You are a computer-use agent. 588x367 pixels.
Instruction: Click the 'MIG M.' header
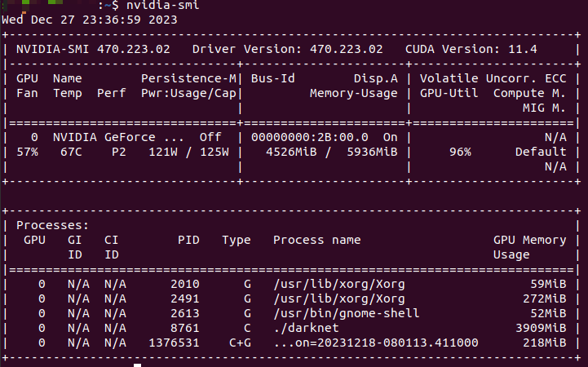coord(545,108)
